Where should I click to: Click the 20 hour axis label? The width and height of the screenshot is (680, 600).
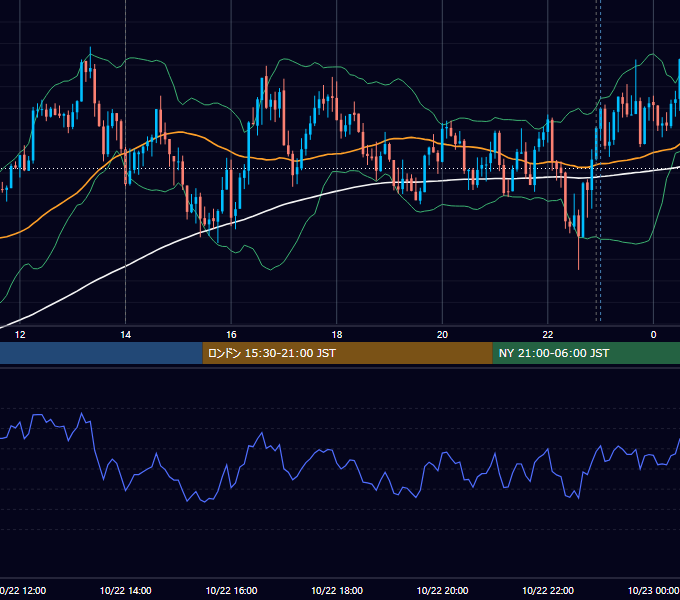pyautogui.click(x=442, y=335)
